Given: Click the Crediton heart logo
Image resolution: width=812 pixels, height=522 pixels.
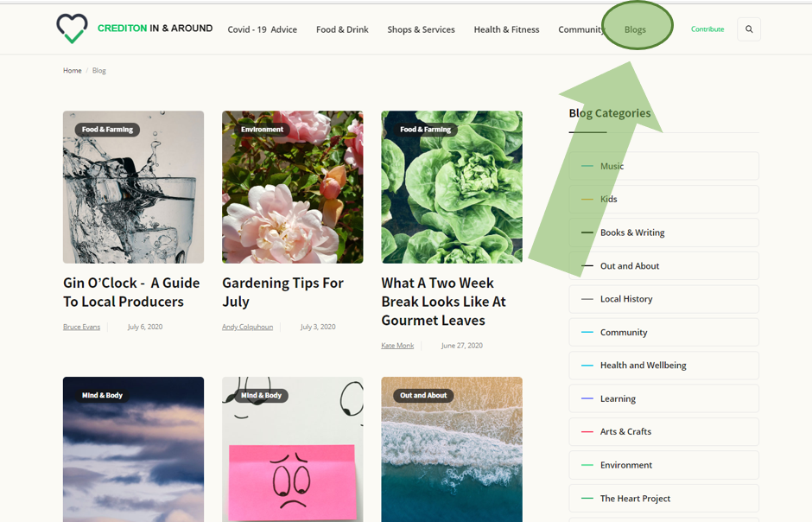Looking at the screenshot, I should 72,29.
